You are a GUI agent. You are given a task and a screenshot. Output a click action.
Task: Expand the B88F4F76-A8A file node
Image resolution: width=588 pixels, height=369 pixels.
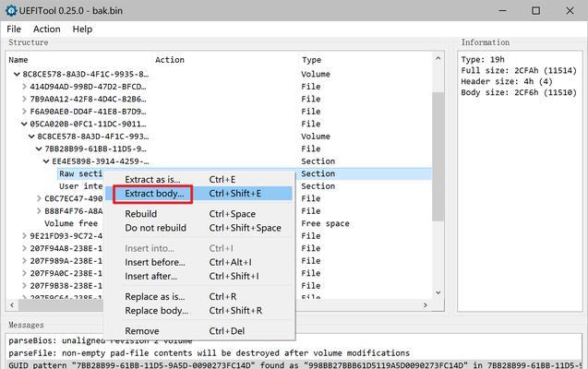[x=39, y=211]
